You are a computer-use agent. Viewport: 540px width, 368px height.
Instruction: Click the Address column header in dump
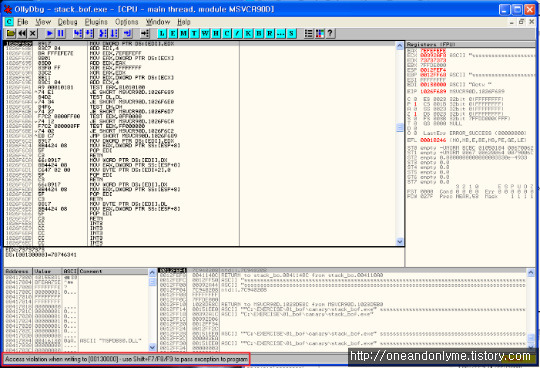(19, 271)
